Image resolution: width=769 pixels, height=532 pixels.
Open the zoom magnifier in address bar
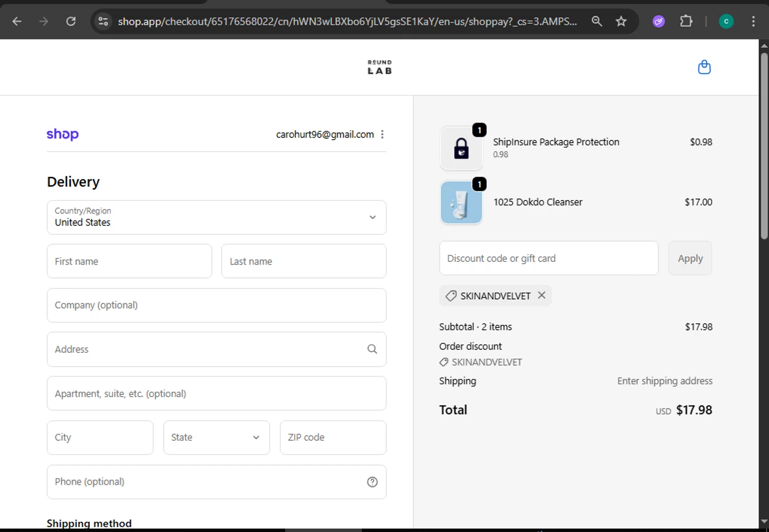[597, 21]
